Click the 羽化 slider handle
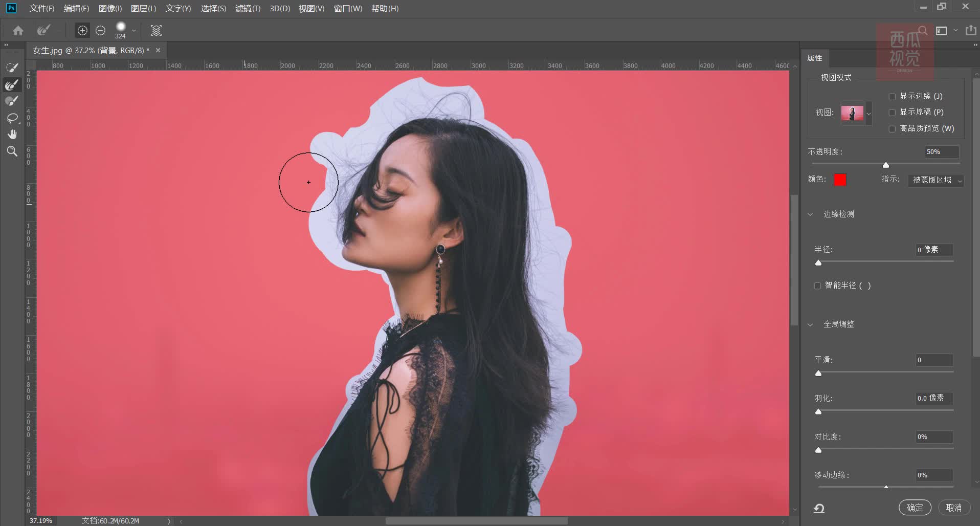 tap(818, 411)
